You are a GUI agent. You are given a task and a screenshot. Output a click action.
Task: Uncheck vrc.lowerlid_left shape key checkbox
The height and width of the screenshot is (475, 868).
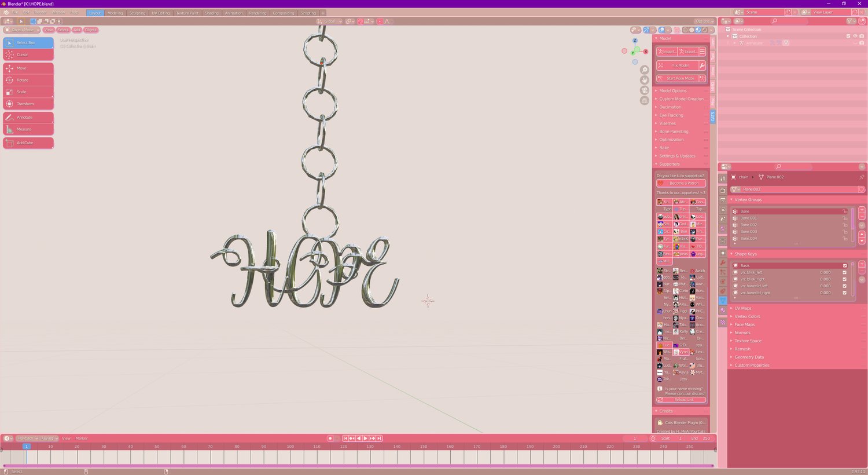pos(845,286)
